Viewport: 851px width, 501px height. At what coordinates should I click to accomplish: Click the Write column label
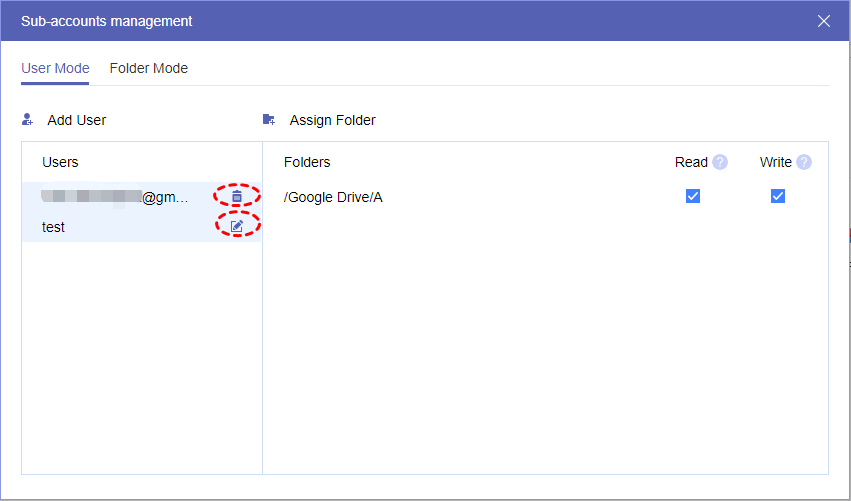coord(775,162)
